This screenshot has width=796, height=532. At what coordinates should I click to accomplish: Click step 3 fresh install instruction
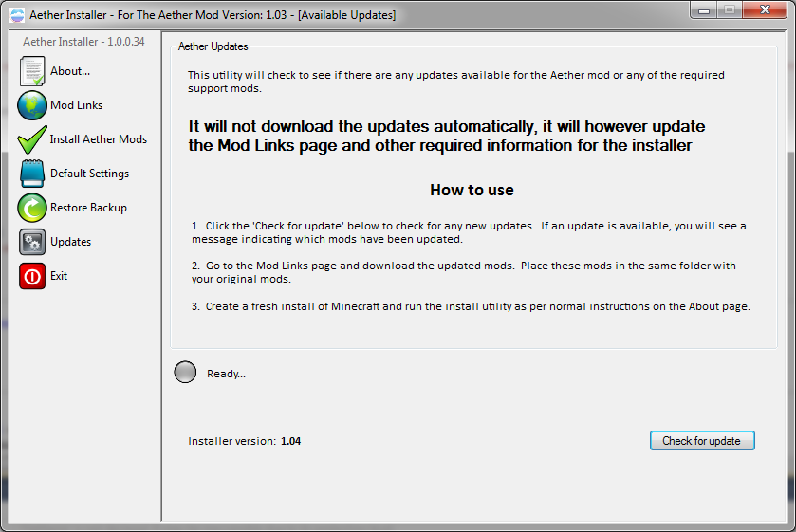pyautogui.click(x=471, y=306)
